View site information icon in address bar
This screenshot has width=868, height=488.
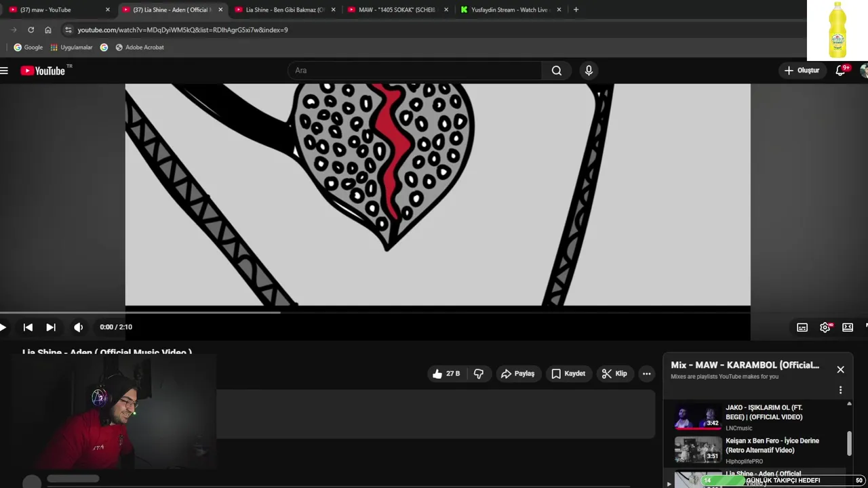[67, 30]
